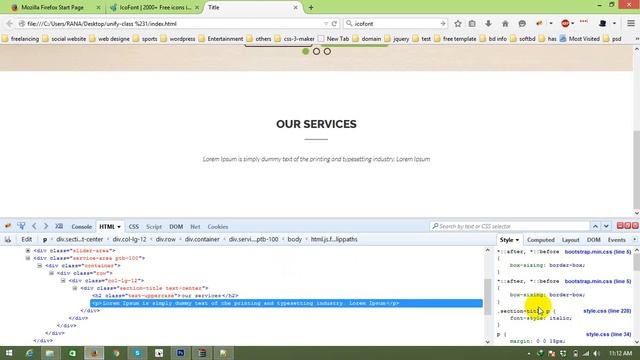Select the second slider pagination dot
The image size is (640, 360).
(x=316, y=51)
